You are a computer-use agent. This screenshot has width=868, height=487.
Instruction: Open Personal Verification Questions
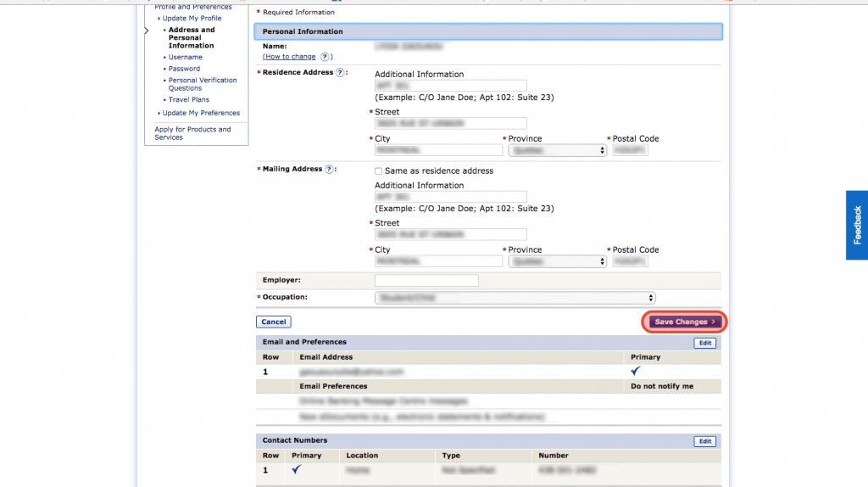pos(203,84)
